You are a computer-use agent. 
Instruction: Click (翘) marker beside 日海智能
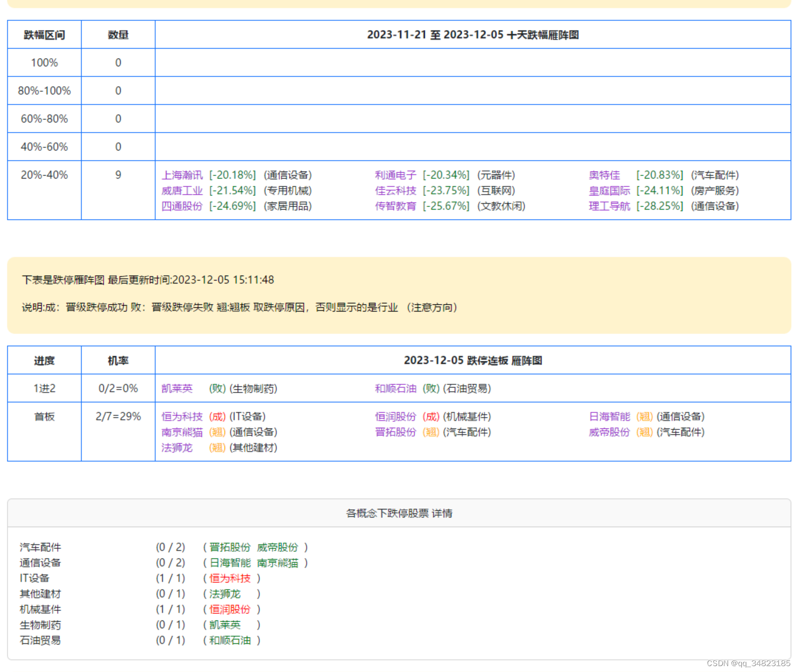click(x=644, y=416)
